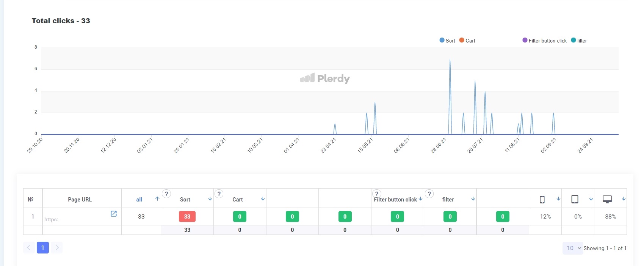Toggle the Cart series in chart legend

click(x=467, y=41)
